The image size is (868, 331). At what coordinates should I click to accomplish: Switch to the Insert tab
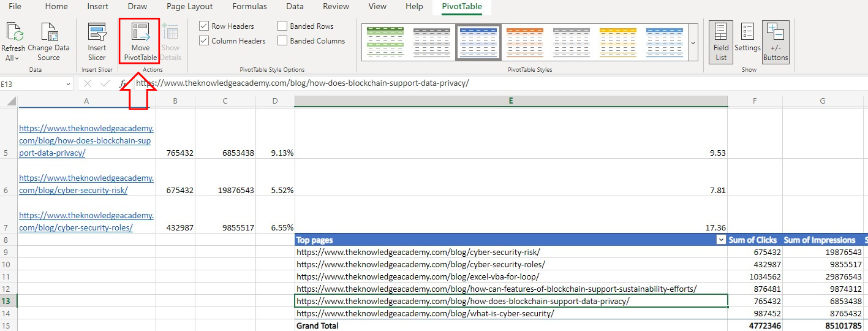click(97, 6)
